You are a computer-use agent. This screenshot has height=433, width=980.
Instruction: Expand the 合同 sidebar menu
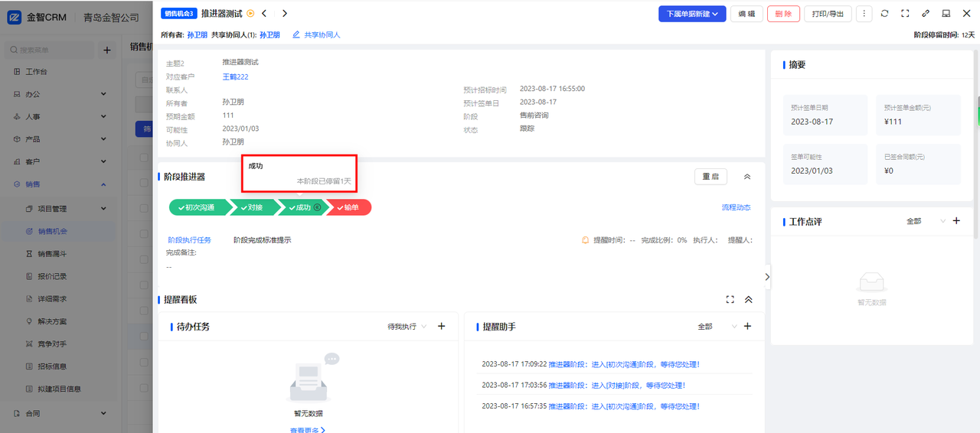(103, 413)
